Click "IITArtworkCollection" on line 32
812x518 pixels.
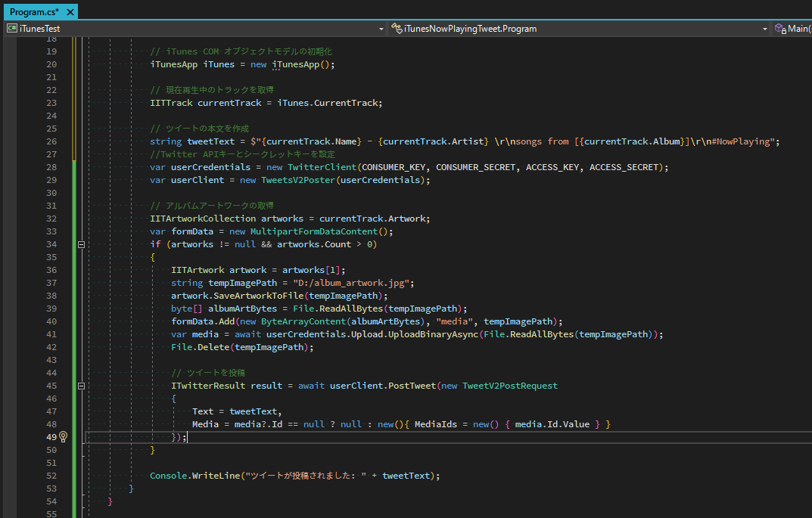[x=203, y=219]
